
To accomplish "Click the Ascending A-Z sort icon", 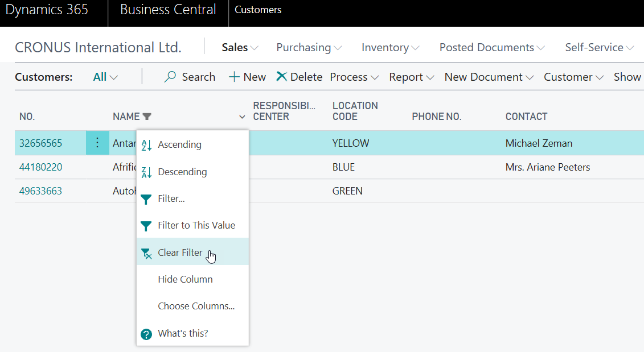I will 146,145.
